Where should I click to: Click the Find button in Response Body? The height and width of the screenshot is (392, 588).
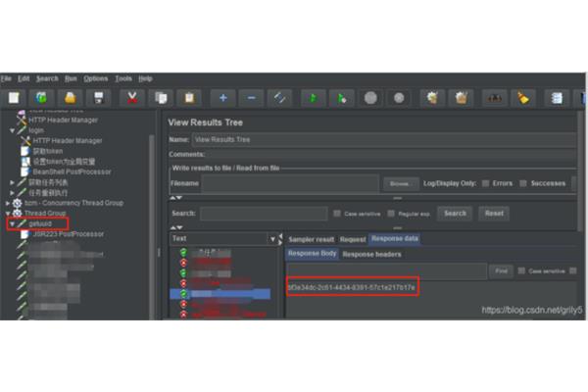tap(501, 270)
